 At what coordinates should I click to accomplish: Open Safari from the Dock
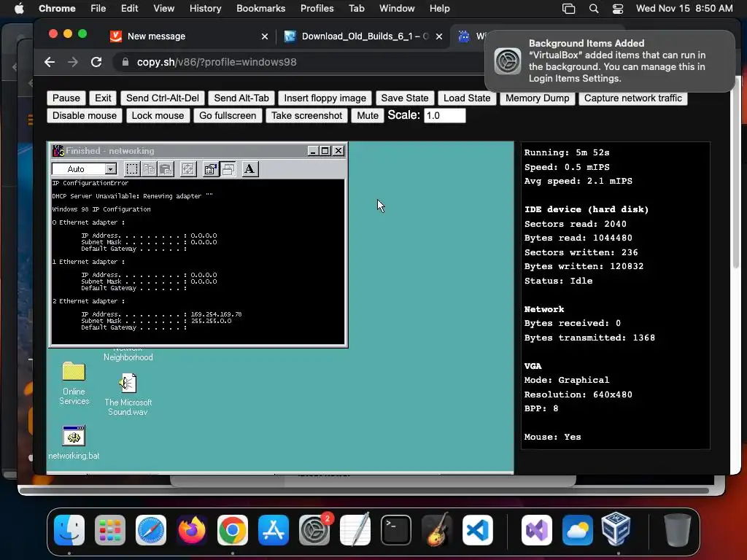coord(151,530)
